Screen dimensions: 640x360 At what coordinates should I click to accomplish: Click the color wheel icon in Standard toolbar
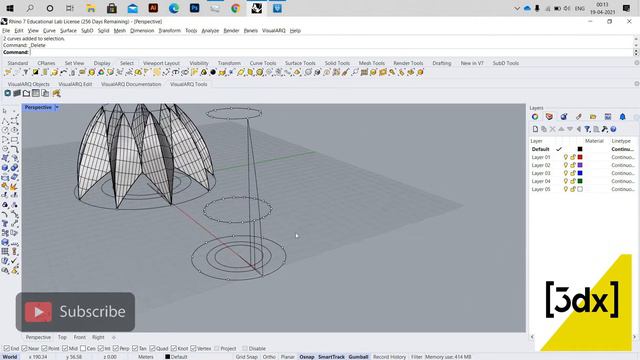(101, 72)
